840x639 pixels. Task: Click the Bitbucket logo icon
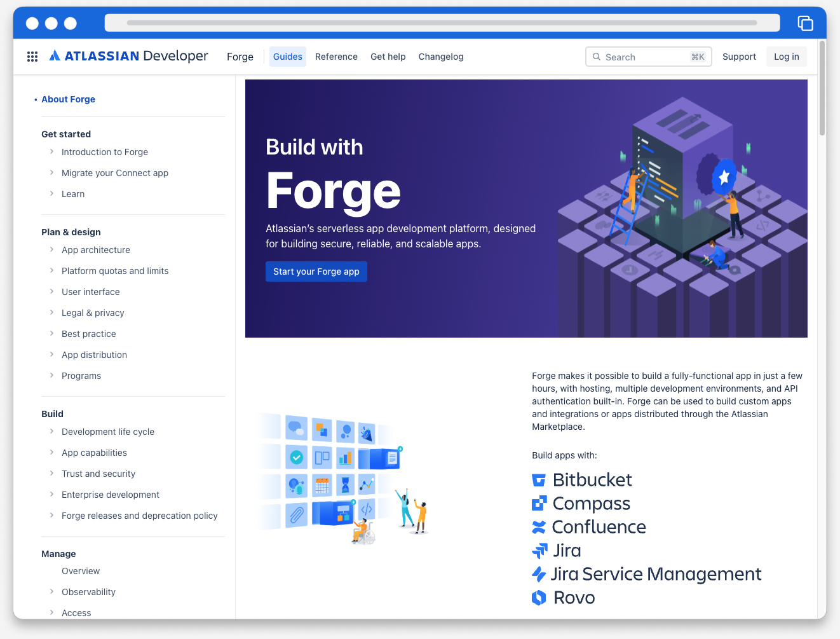[x=539, y=480]
